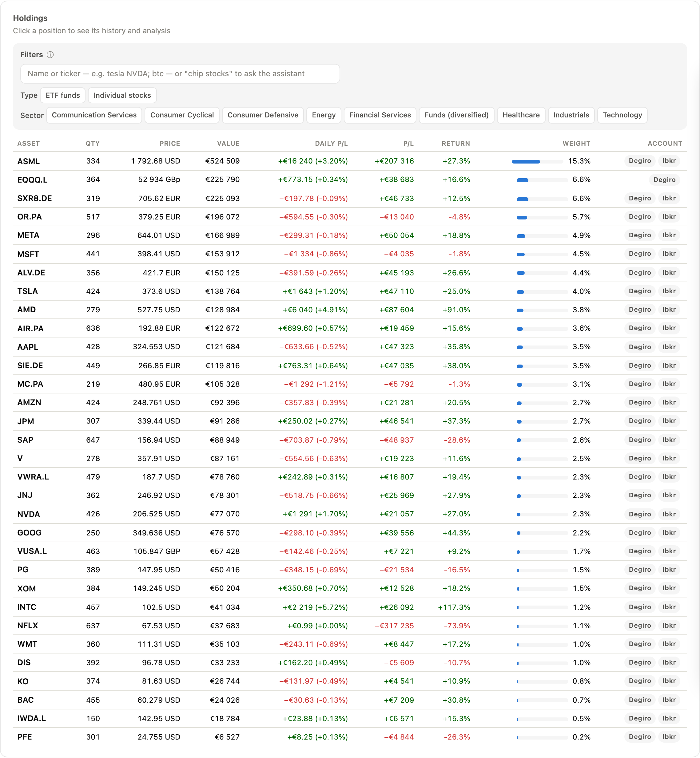This screenshot has width=700, height=758.
Task: Focus the name or ticker filter field
Action: 180,73
